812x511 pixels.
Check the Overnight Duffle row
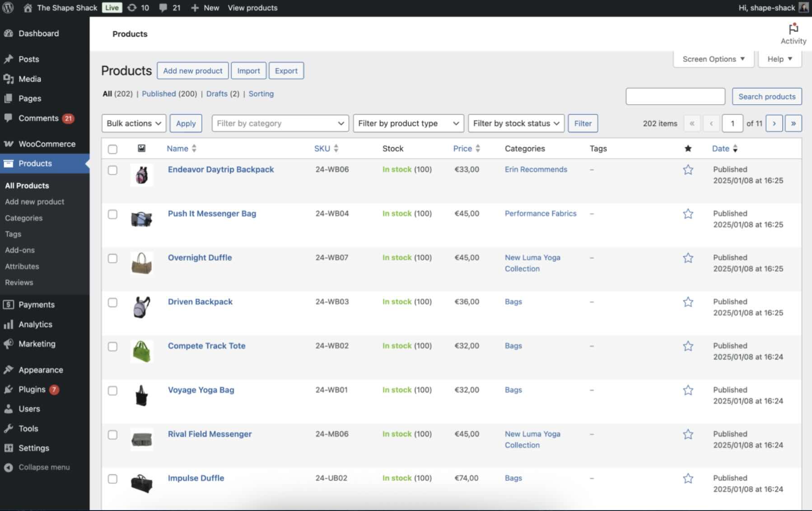click(112, 258)
